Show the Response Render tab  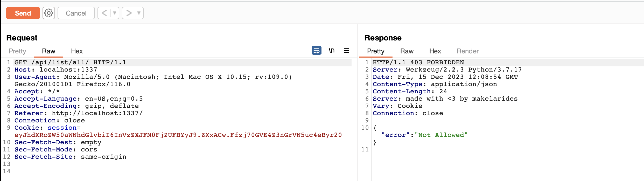[468, 51]
